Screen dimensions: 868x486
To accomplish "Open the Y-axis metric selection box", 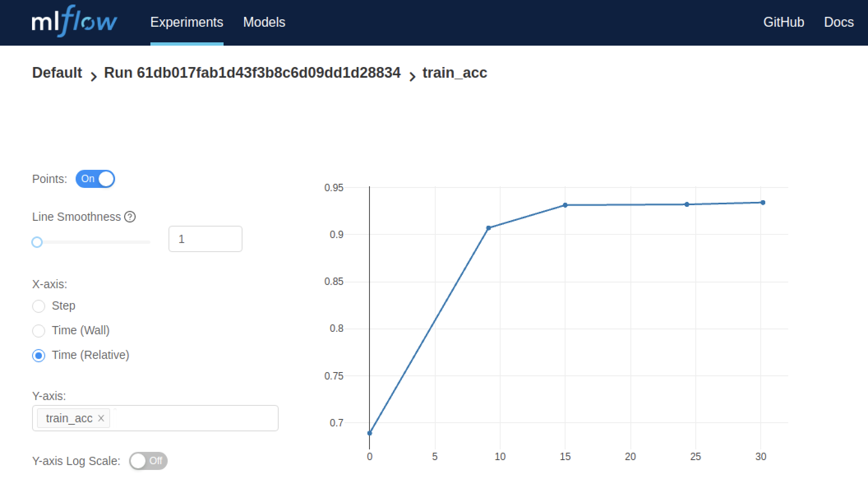I will pos(193,418).
